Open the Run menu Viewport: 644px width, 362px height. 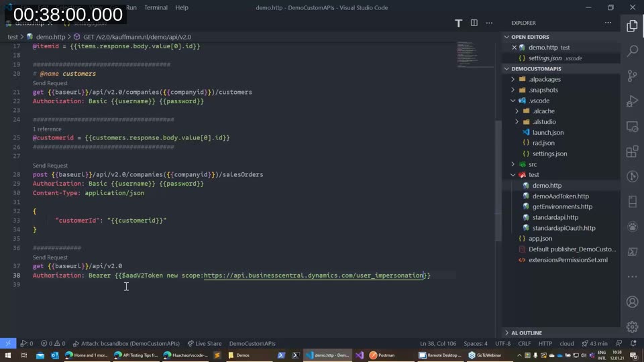click(x=131, y=7)
